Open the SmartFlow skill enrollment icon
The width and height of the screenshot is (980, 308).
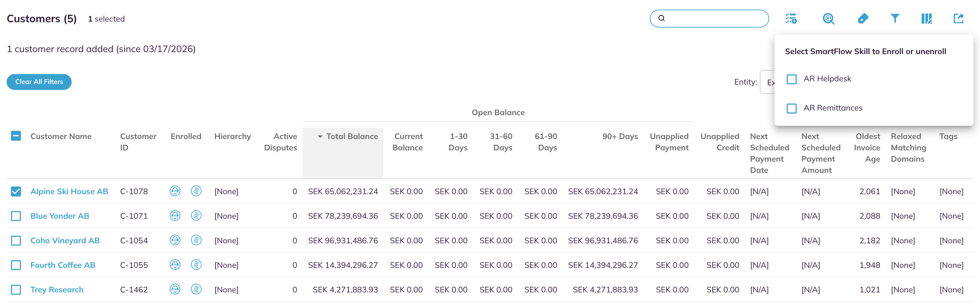(x=791, y=18)
